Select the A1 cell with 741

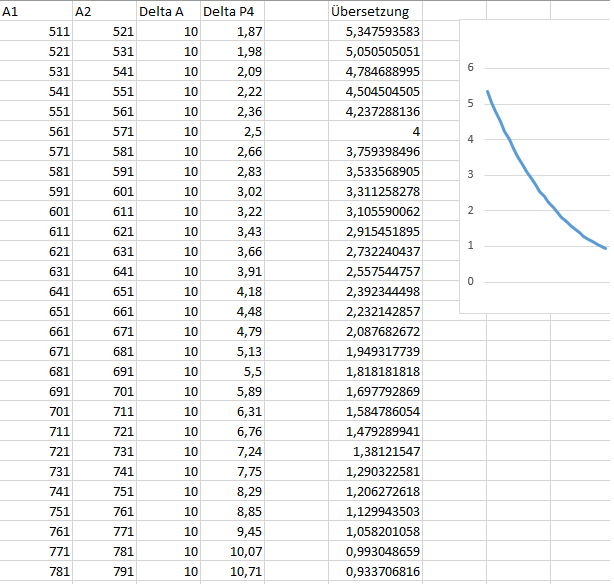[x=36, y=491]
